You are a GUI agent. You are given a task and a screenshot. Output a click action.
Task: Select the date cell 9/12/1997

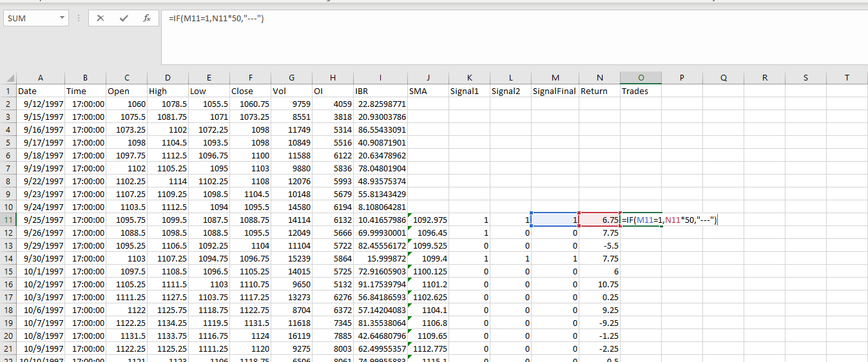coord(40,104)
